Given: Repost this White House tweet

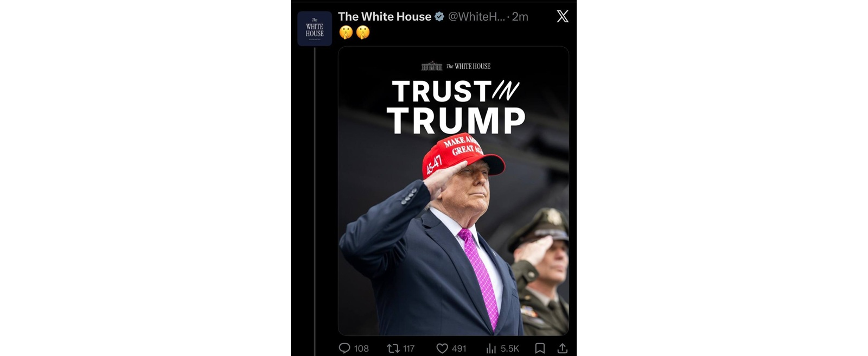Looking at the screenshot, I should 393,348.
